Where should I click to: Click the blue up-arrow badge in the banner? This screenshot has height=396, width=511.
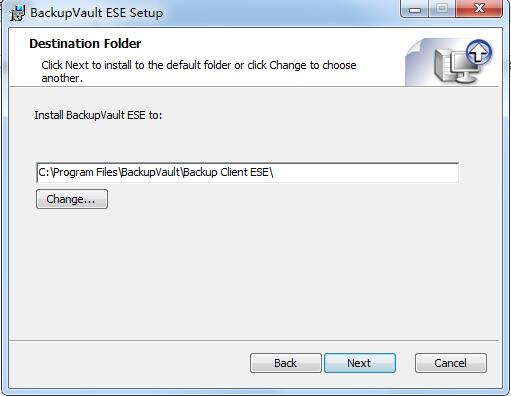[479, 53]
